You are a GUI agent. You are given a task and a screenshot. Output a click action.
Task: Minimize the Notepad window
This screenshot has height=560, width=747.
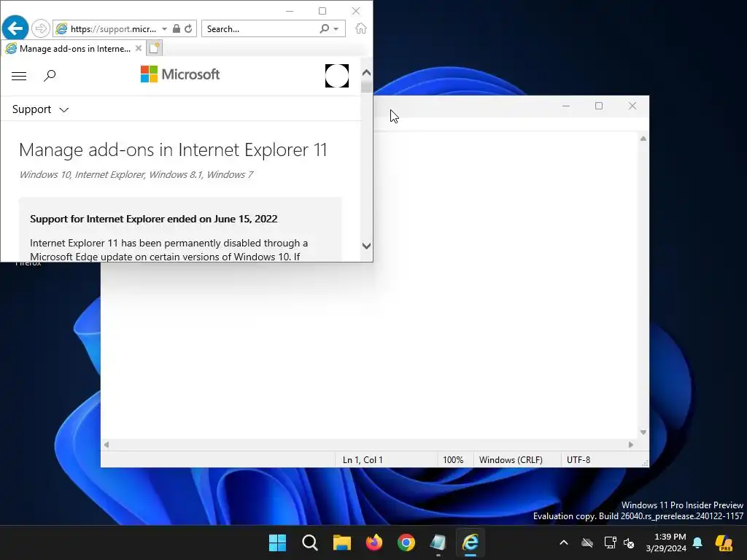[x=566, y=106]
